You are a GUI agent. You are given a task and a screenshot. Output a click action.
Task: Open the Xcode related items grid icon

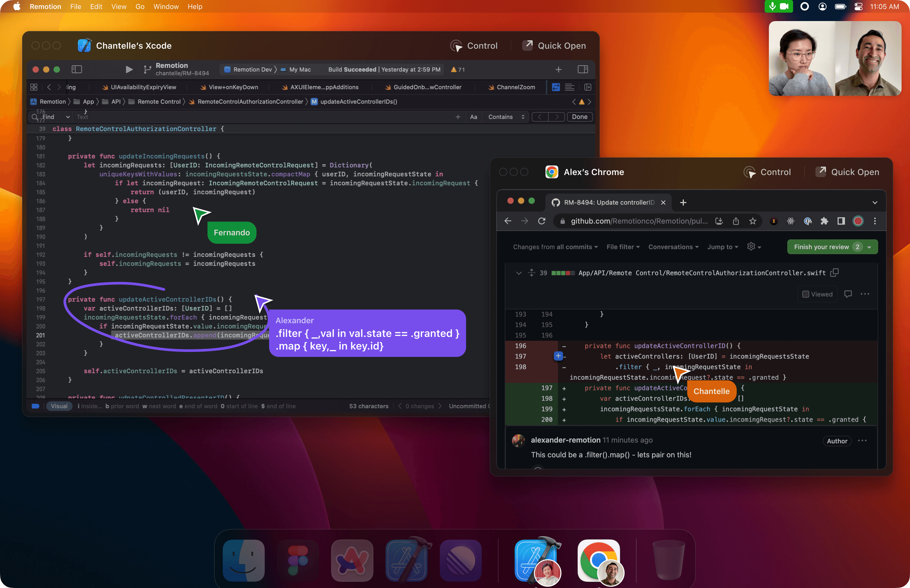tap(34, 87)
